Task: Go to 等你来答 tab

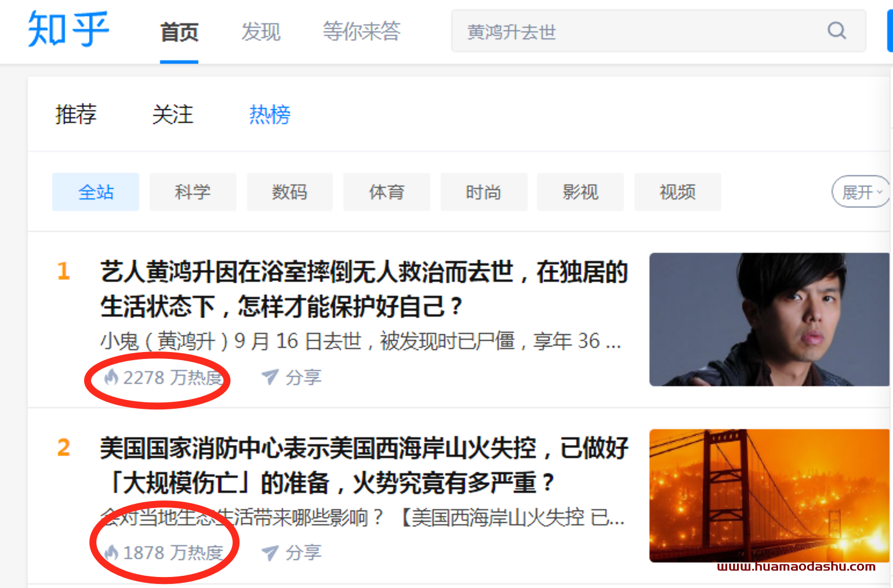Action: pos(362,31)
